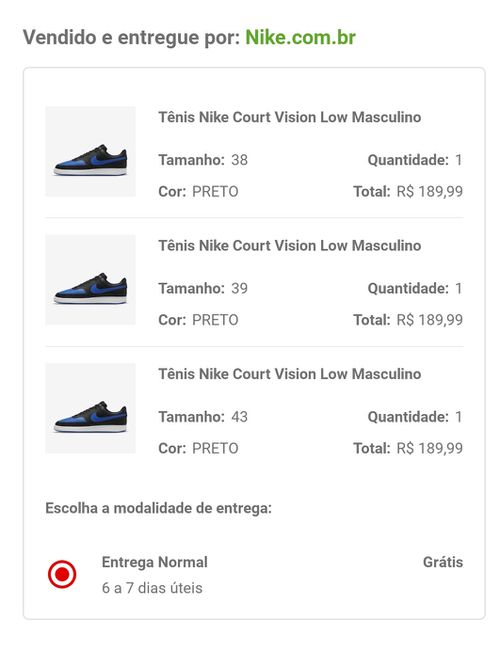500x667 pixels.
Task: Open second Tênis Nike Court Vision title, size 39
Action: 290,245
